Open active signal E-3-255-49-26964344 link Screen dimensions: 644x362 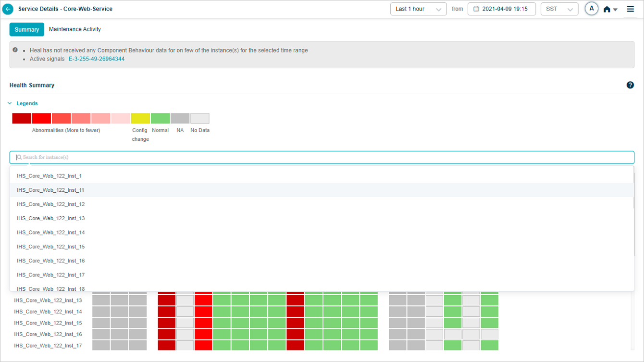tap(97, 59)
